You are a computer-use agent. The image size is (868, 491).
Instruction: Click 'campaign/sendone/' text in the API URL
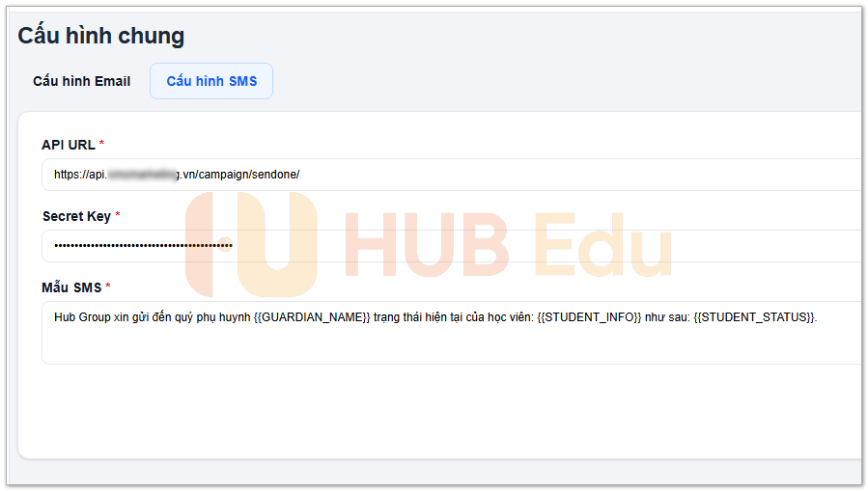[249, 175]
